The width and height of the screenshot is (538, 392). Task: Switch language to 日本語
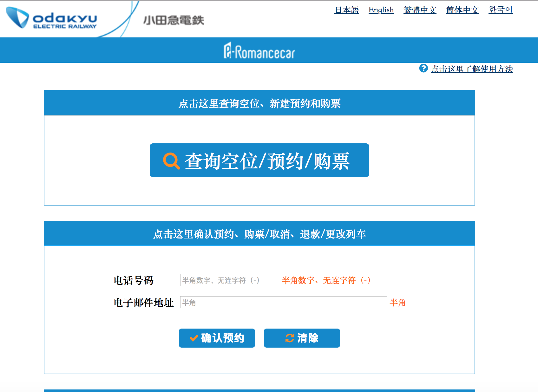347,10
